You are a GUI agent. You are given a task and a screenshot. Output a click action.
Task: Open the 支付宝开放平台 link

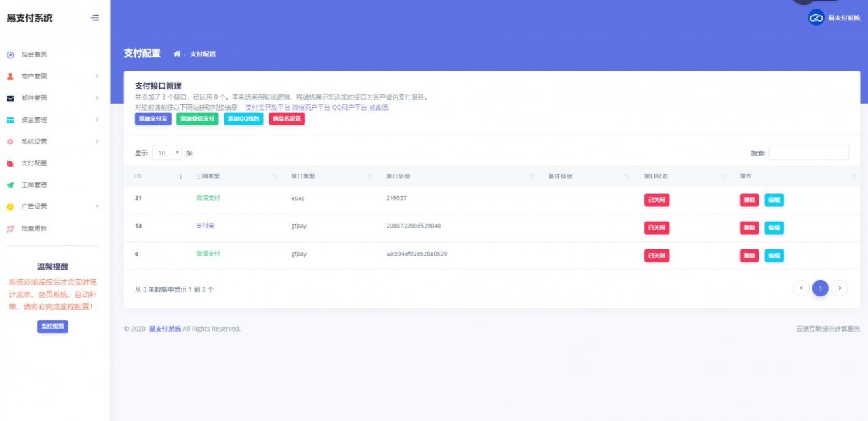pyautogui.click(x=267, y=107)
